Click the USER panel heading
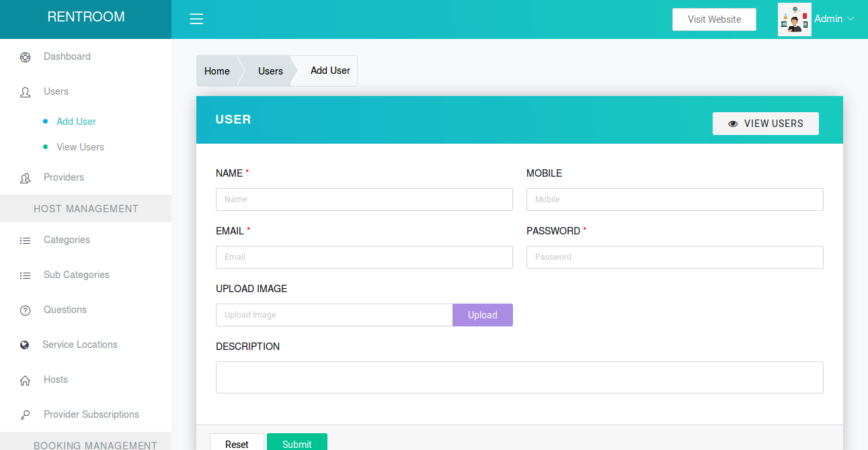Image resolution: width=868 pixels, height=450 pixels. tap(233, 120)
